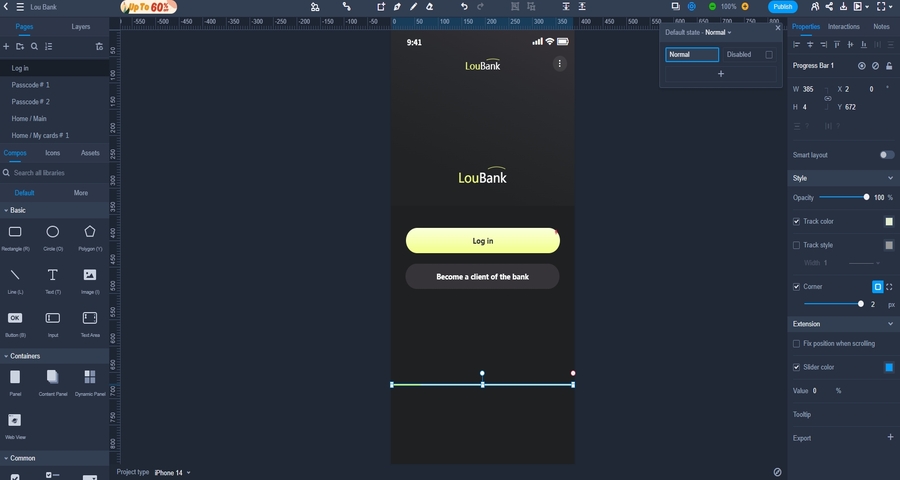The width and height of the screenshot is (900, 480).
Task: Select the eraser tool in the toolbar
Action: pyautogui.click(x=429, y=6)
